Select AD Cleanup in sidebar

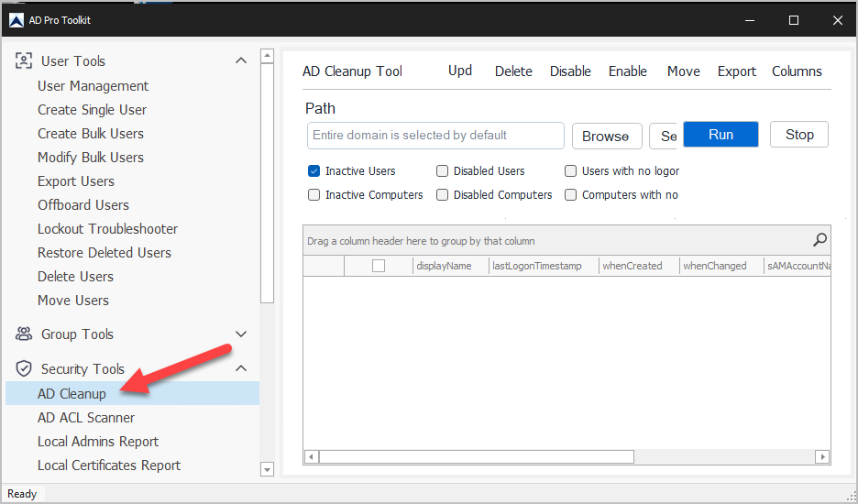[x=132, y=393]
